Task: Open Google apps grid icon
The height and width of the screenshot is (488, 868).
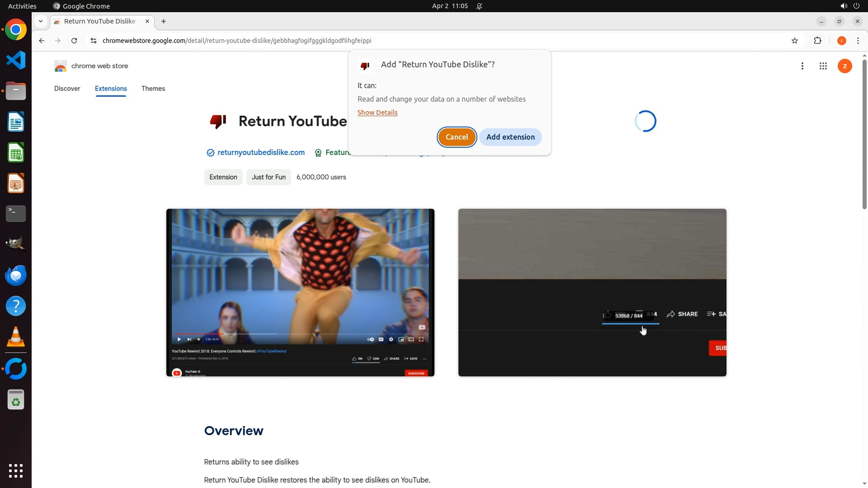Action: tap(823, 66)
